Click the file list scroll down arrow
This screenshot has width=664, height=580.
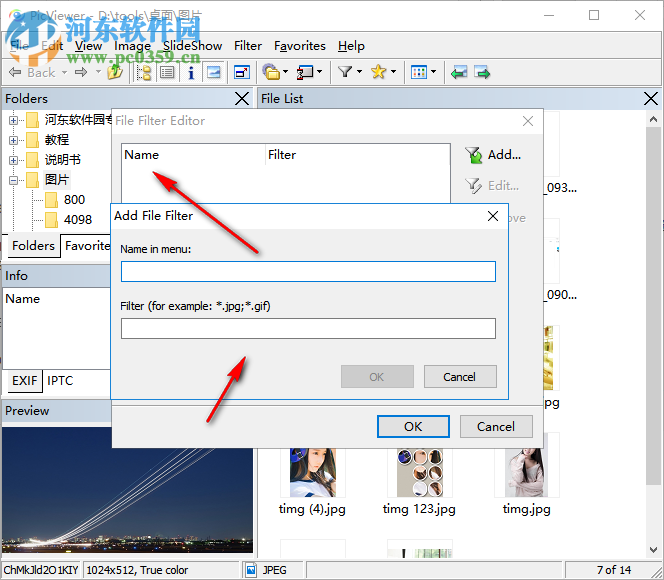[x=653, y=550]
